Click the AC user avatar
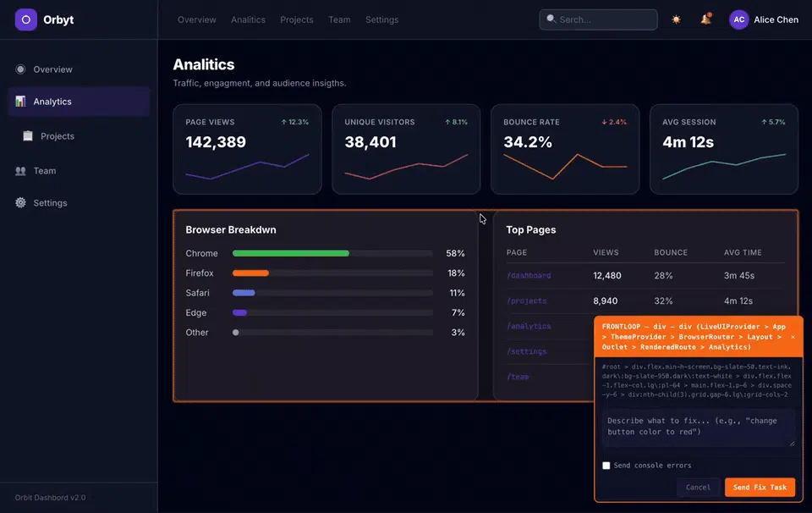This screenshot has height=513, width=812. pos(739,19)
